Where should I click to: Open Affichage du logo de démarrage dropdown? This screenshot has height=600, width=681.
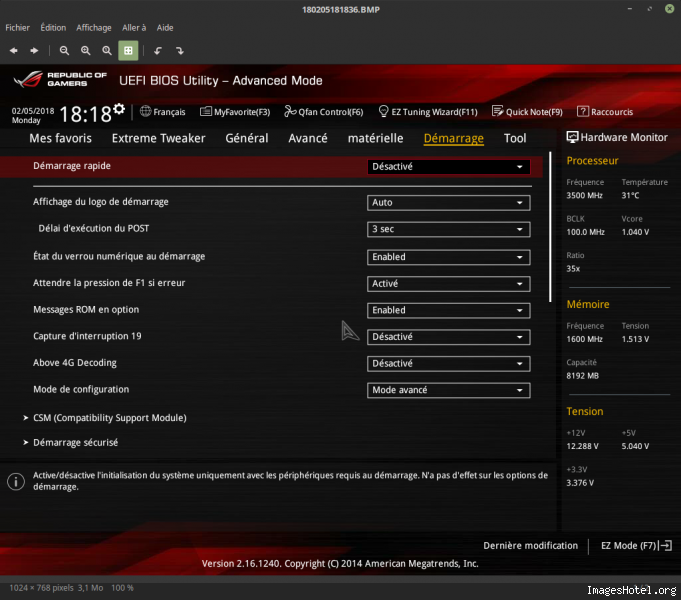[448, 202]
